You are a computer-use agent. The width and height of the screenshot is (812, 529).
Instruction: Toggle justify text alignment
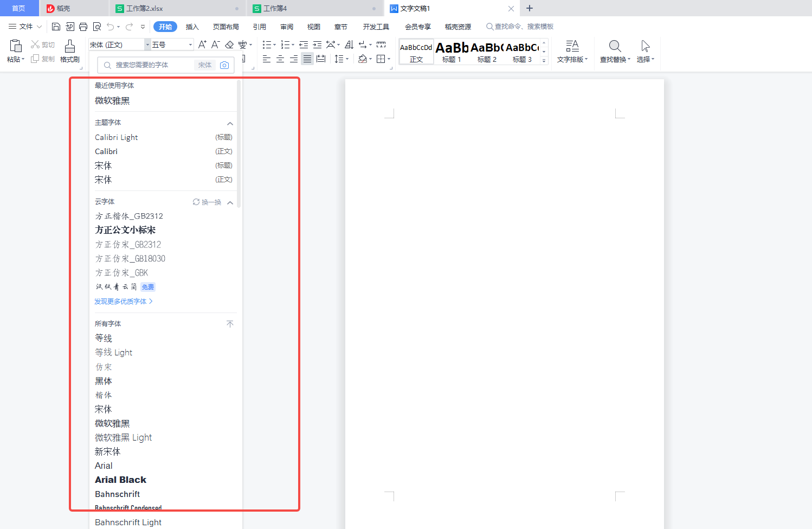tap(307, 59)
